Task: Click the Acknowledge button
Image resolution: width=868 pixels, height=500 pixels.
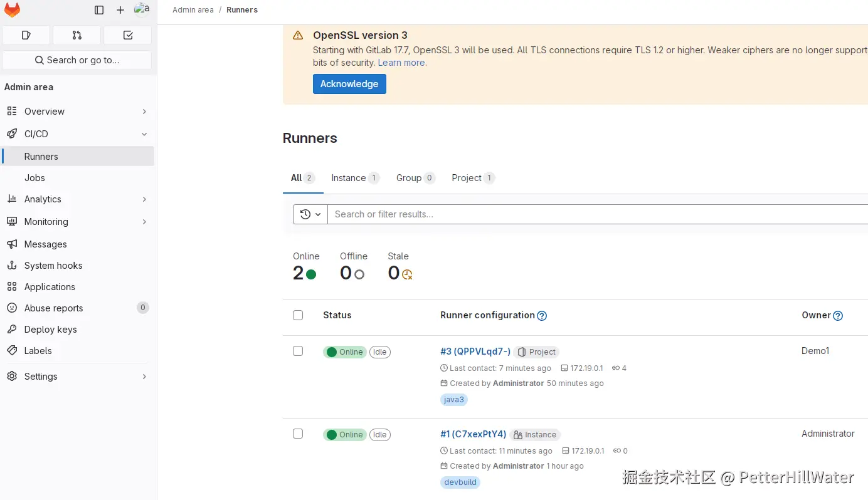Action: point(349,84)
